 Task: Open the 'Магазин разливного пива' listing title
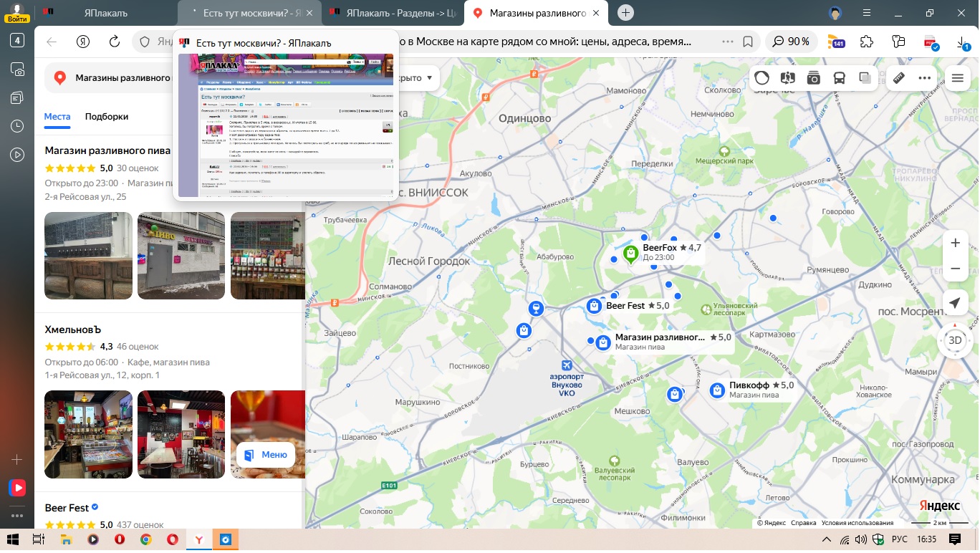pyautogui.click(x=107, y=150)
